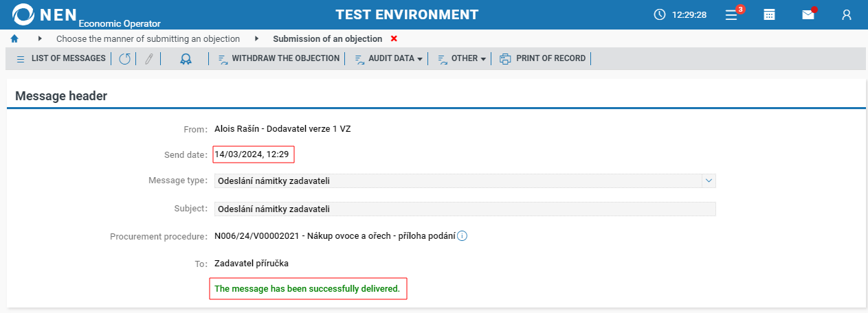This screenshot has height=313, width=868.
Task: Open the Message type dropdown arrow
Action: pyautogui.click(x=709, y=181)
